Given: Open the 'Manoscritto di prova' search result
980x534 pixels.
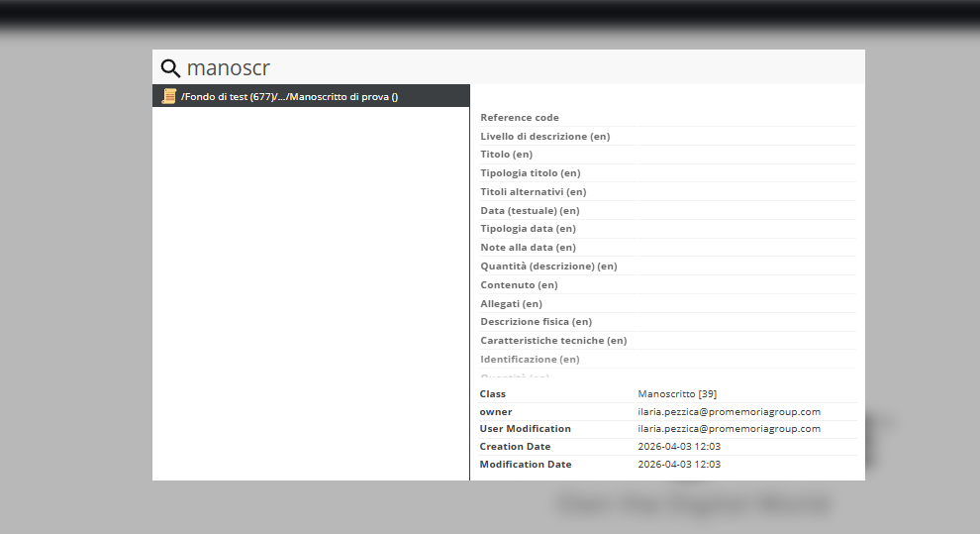Looking at the screenshot, I should [x=289, y=97].
